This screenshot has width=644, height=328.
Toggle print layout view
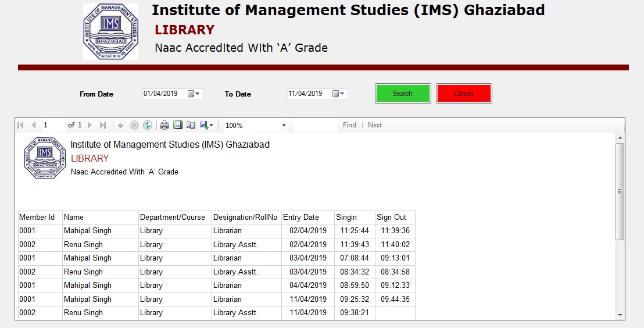(178, 125)
